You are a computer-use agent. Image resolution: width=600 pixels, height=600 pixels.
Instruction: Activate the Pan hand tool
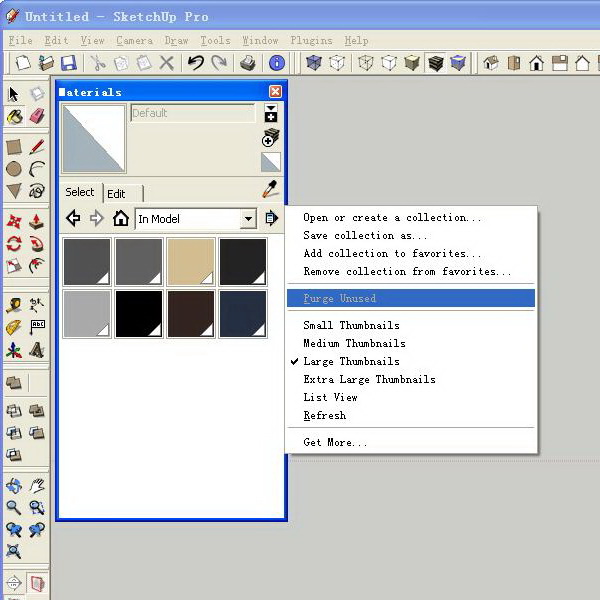click(x=37, y=486)
